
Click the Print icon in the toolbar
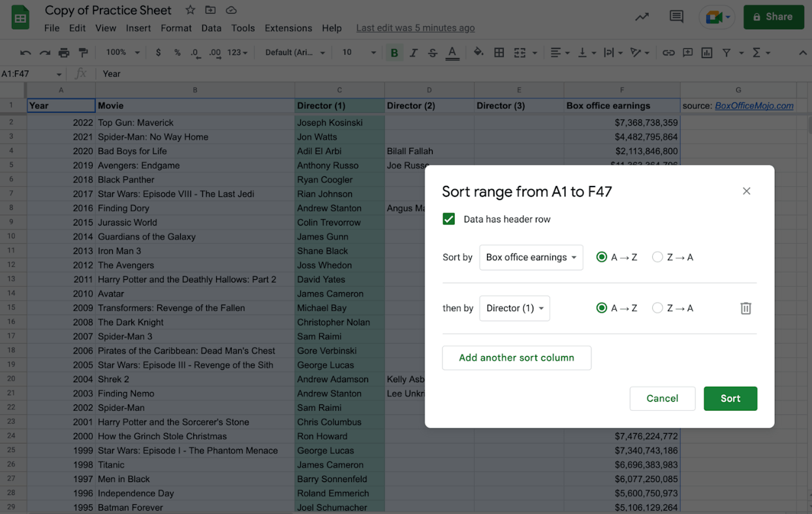tap(63, 52)
